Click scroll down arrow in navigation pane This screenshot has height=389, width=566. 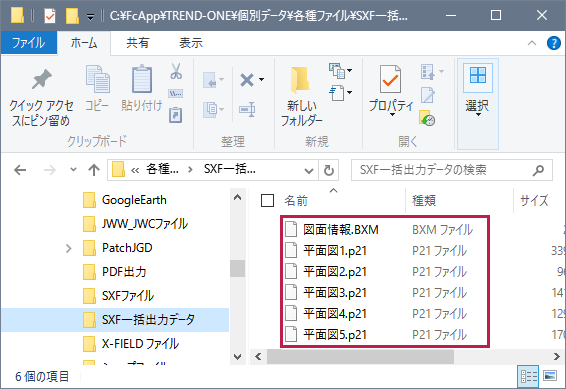click(238, 357)
